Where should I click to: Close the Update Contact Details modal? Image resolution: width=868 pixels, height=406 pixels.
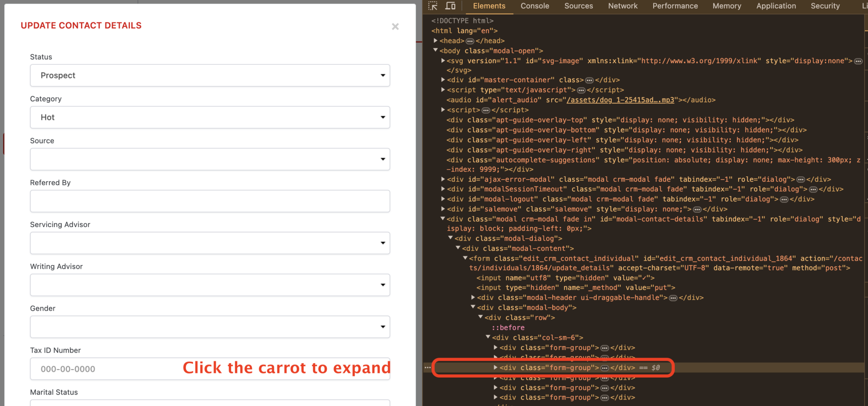[395, 27]
